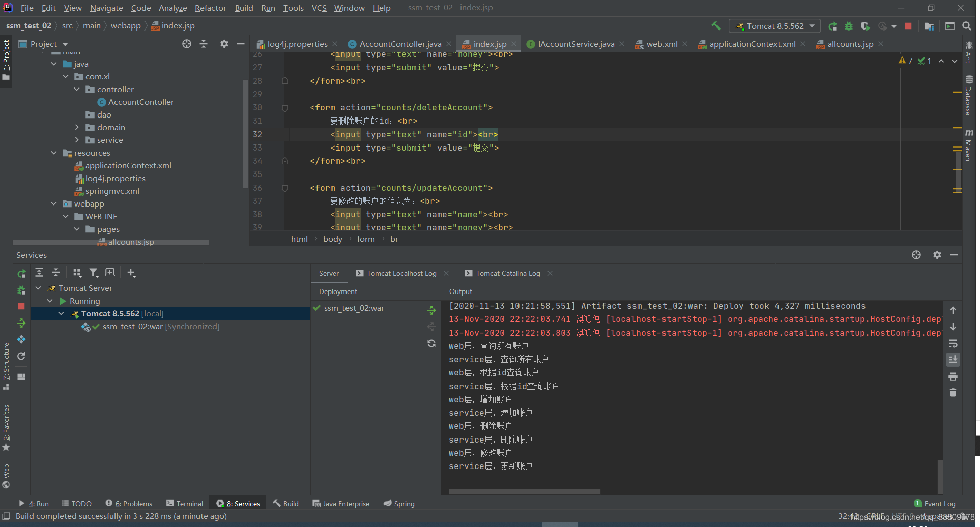The width and height of the screenshot is (980, 527).
Task: Click the webapp breadcrumb in navigation bar
Action: 126,26
